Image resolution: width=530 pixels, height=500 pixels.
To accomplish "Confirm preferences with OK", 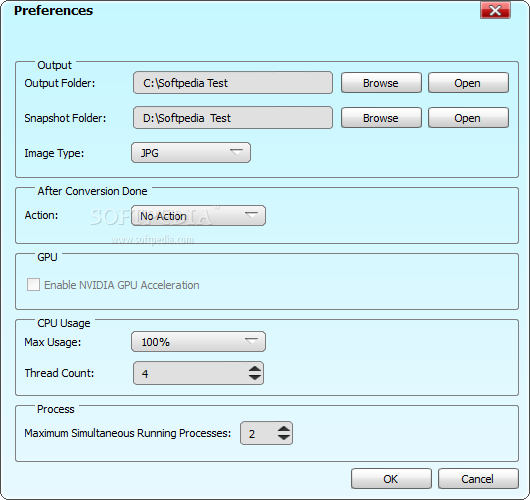I will point(391,479).
